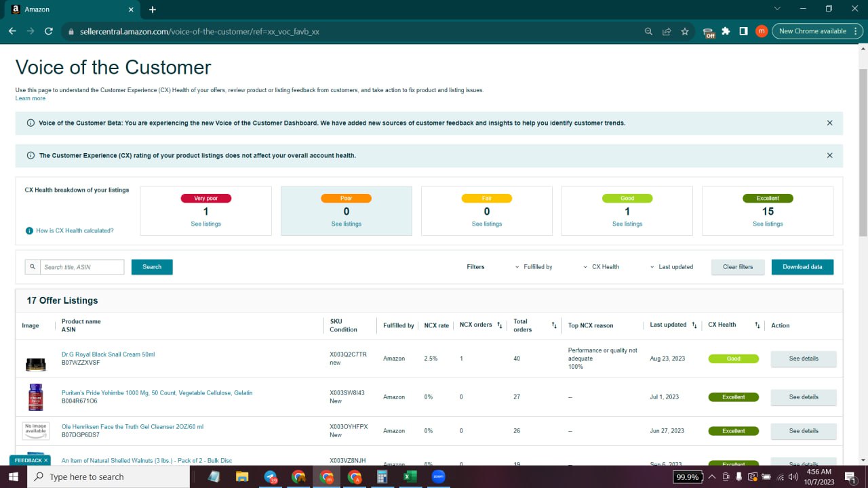Open File Explorer from the taskbar
This screenshot has width=868, height=488.
point(242,477)
